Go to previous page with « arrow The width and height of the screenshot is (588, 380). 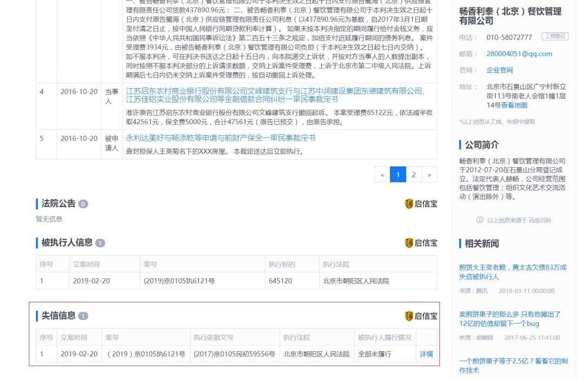click(382, 175)
